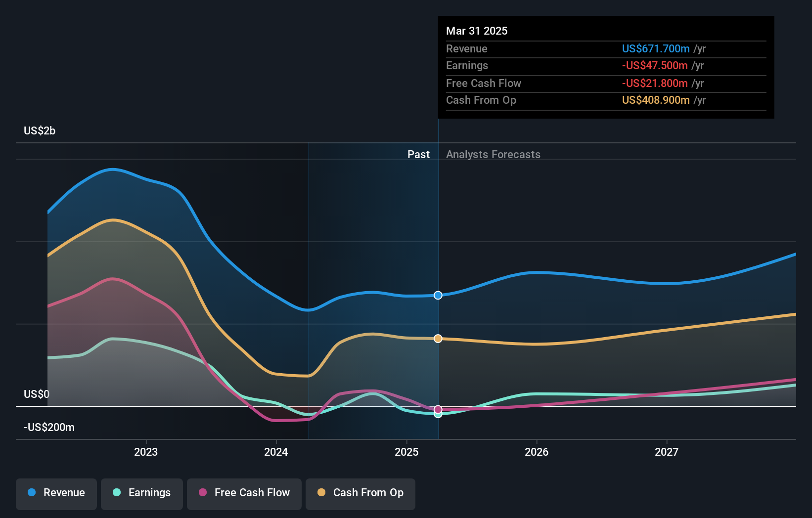Expand the Analysts Forecasts region
Viewport: 812px width, 518px height.
tap(493, 154)
